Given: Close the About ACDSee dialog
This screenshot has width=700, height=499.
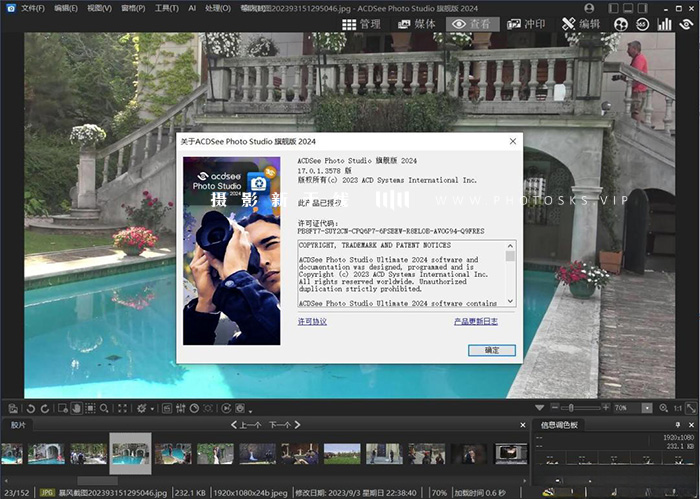Looking at the screenshot, I should point(512,141).
